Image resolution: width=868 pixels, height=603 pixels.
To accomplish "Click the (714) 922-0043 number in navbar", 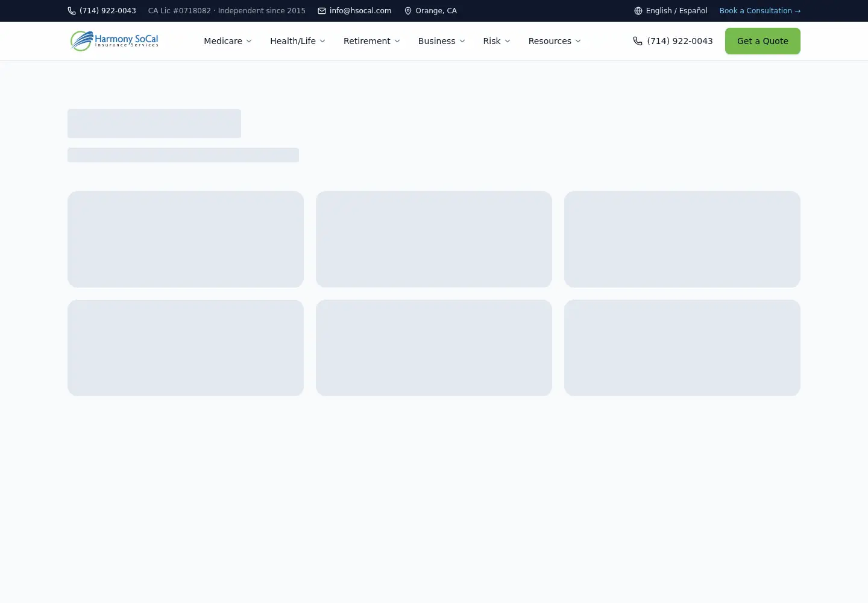I will coord(680,41).
